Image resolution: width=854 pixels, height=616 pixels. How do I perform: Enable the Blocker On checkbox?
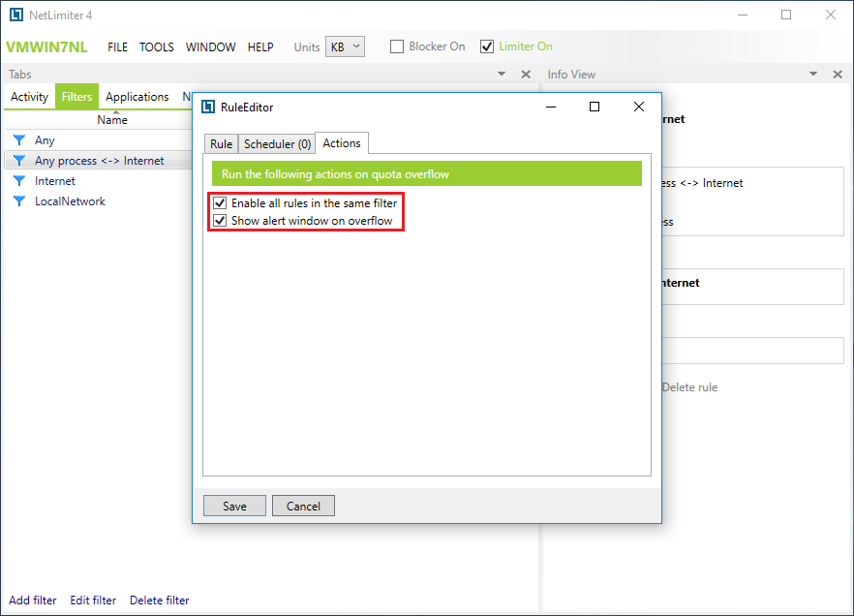(x=397, y=46)
